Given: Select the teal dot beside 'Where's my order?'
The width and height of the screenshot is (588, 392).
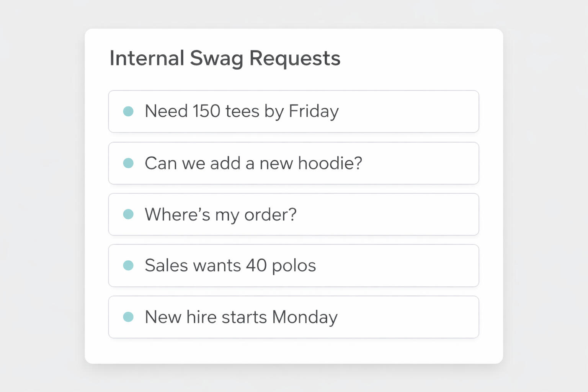Looking at the screenshot, I should click(128, 214).
